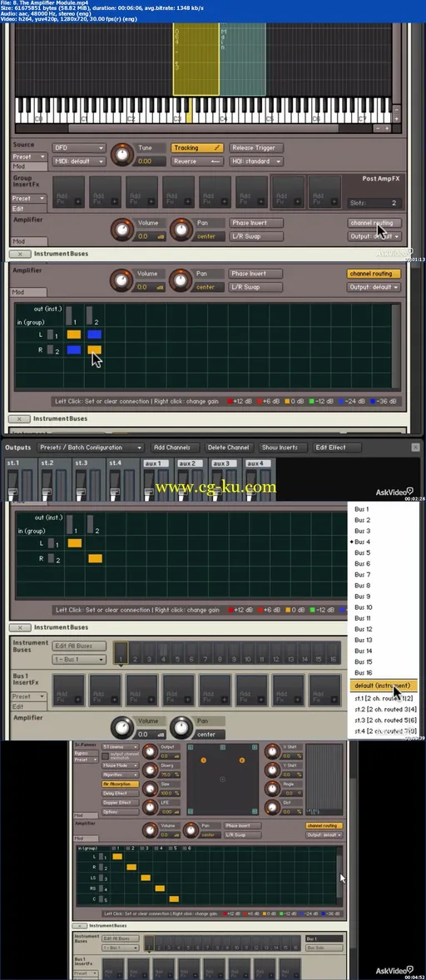Click the yellow LS row routing cell
Screen dimensions: 426x980
pos(146,878)
